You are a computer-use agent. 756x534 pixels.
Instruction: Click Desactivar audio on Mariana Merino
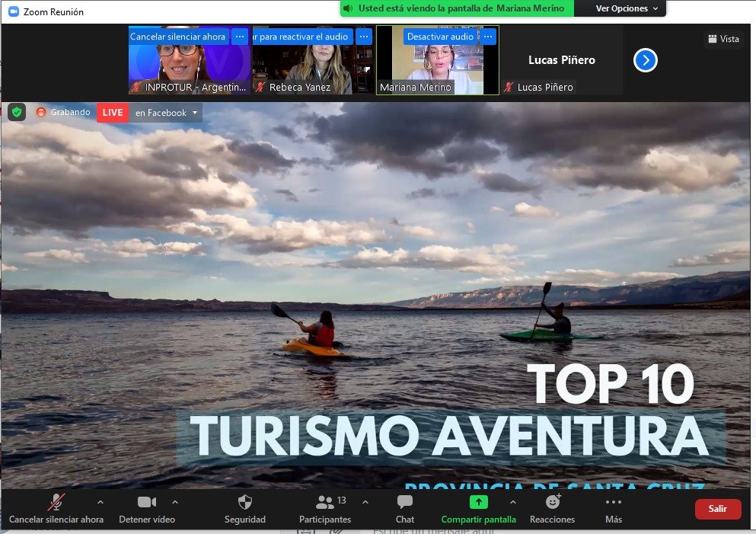(x=440, y=37)
